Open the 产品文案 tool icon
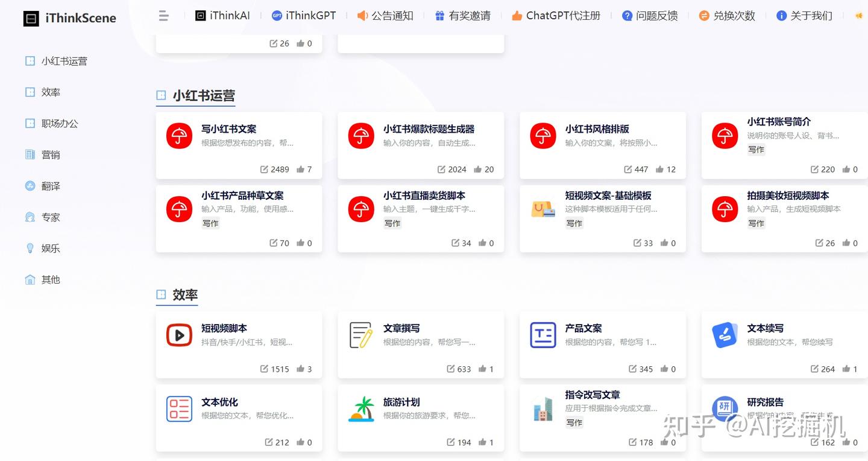Image resolution: width=868 pixels, height=461 pixels. 542,334
